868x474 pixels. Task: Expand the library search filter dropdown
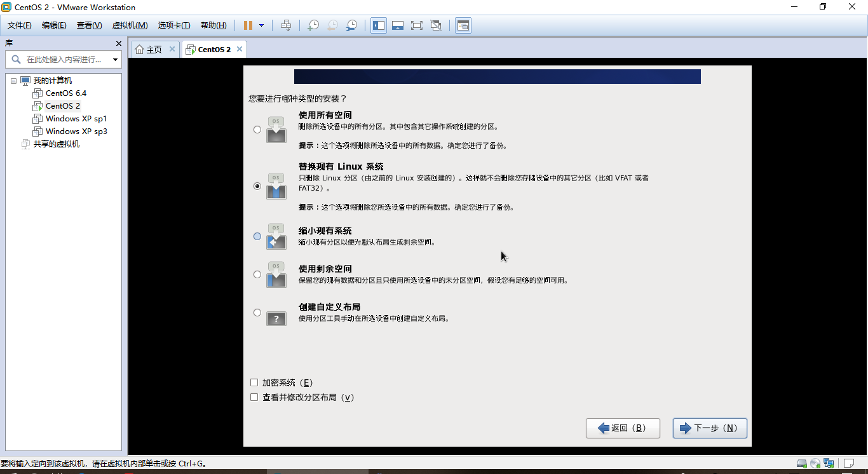tap(115, 59)
